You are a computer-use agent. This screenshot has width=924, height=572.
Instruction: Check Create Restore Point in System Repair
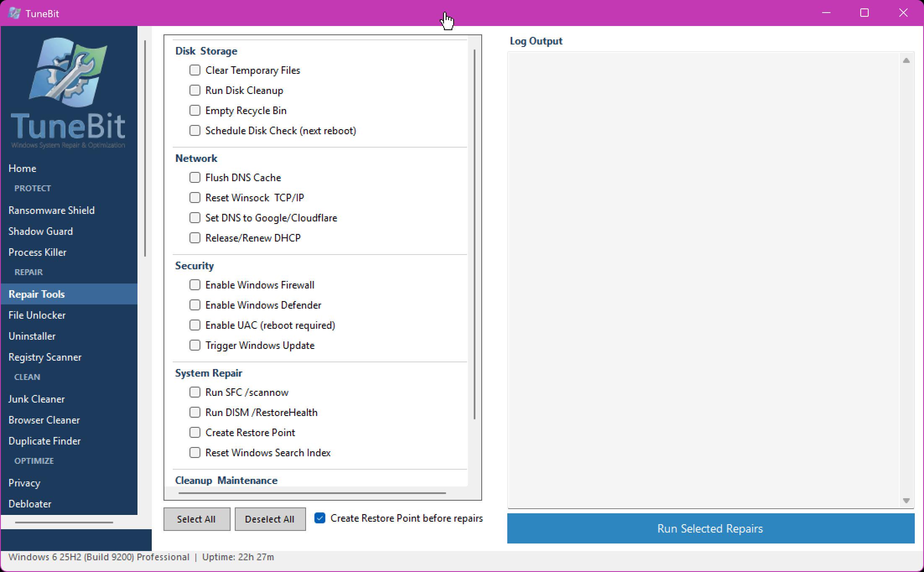(x=195, y=432)
